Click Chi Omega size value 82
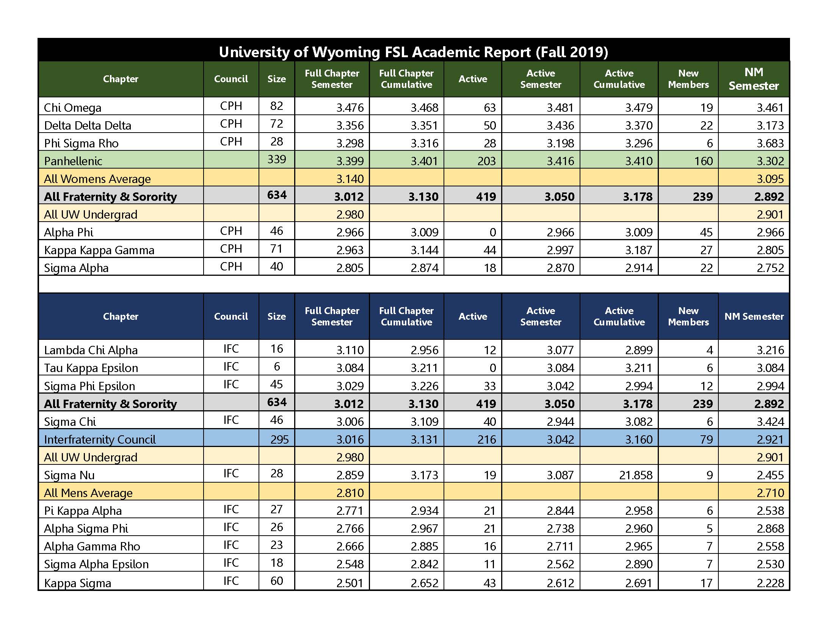The image size is (834, 644). tap(276, 106)
